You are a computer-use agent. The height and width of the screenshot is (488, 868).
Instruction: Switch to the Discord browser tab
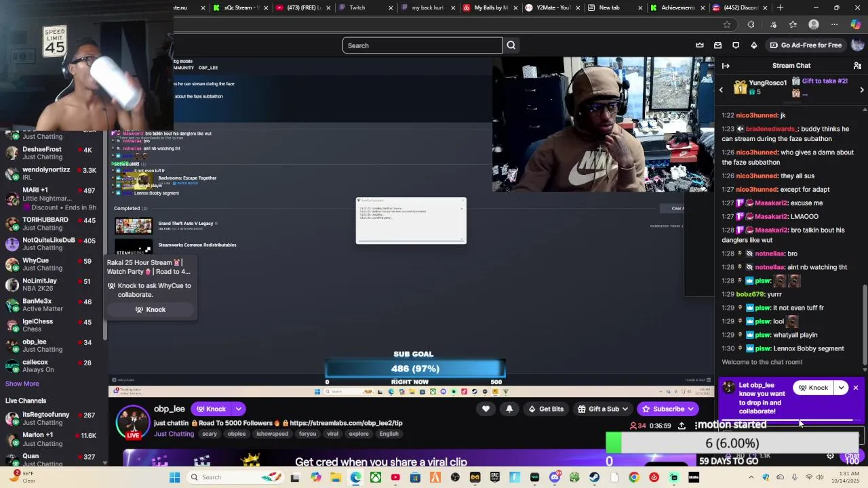[x=740, y=7]
